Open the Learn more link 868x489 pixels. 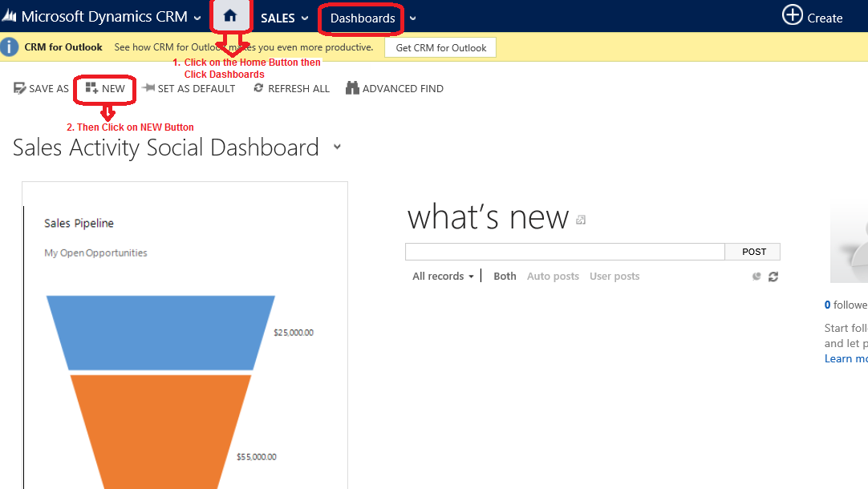pos(846,358)
